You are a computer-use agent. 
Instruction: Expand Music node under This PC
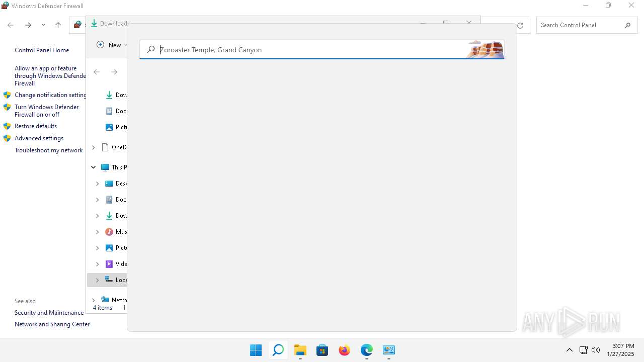tap(98, 232)
